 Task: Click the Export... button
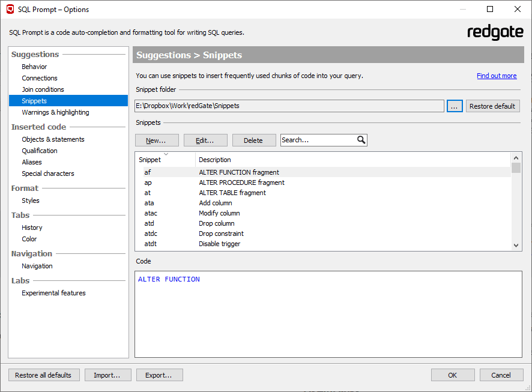click(159, 375)
